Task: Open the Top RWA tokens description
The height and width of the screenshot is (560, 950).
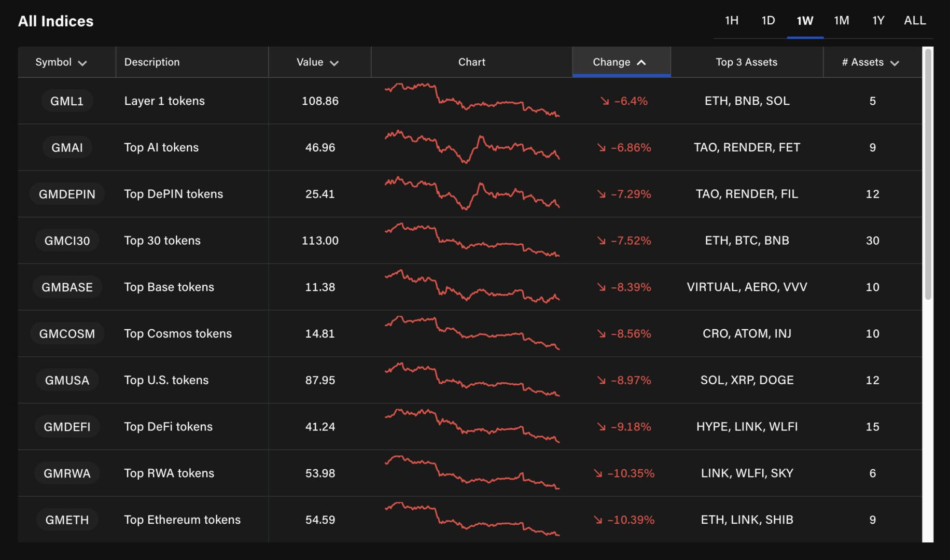Action: (x=169, y=473)
